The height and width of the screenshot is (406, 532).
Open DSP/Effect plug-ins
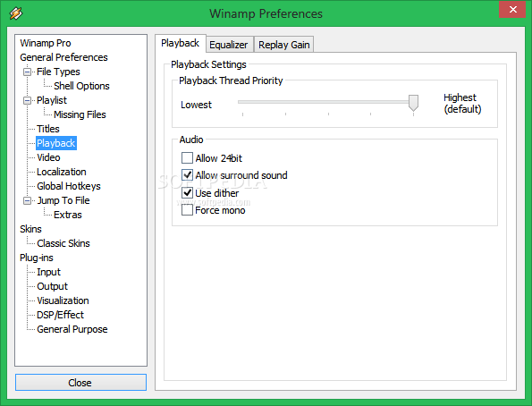click(60, 315)
